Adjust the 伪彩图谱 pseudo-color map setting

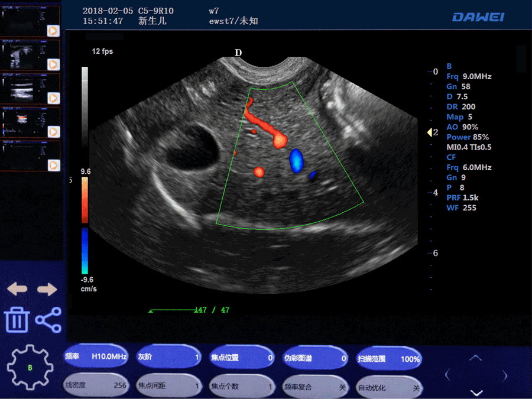[x=314, y=358]
